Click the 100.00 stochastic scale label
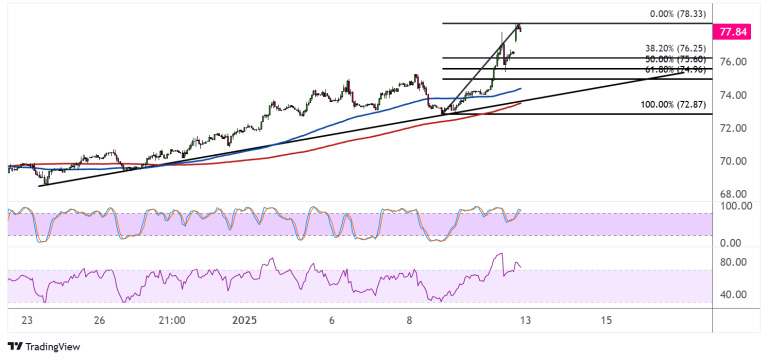The image size is (768, 360). pyautogui.click(x=737, y=206)
